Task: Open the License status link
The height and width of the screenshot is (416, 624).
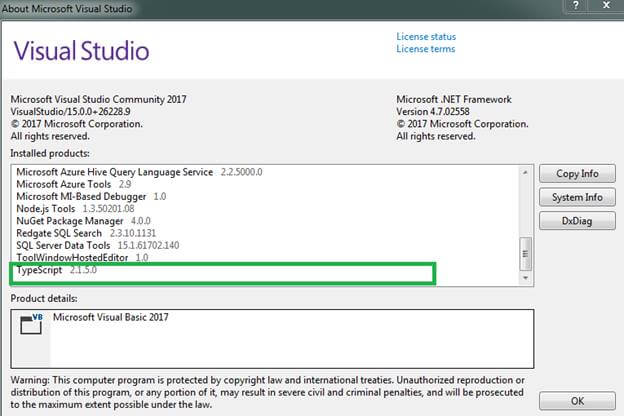Action: [426, 37]
